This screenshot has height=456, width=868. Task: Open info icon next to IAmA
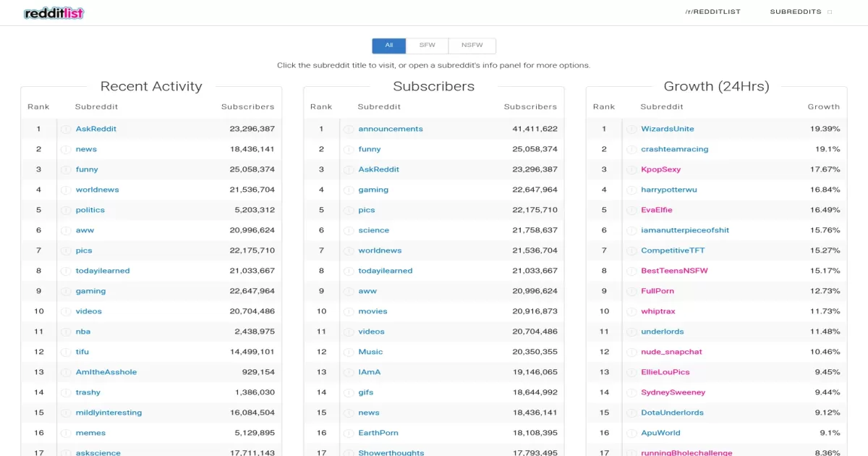(348, 372)
